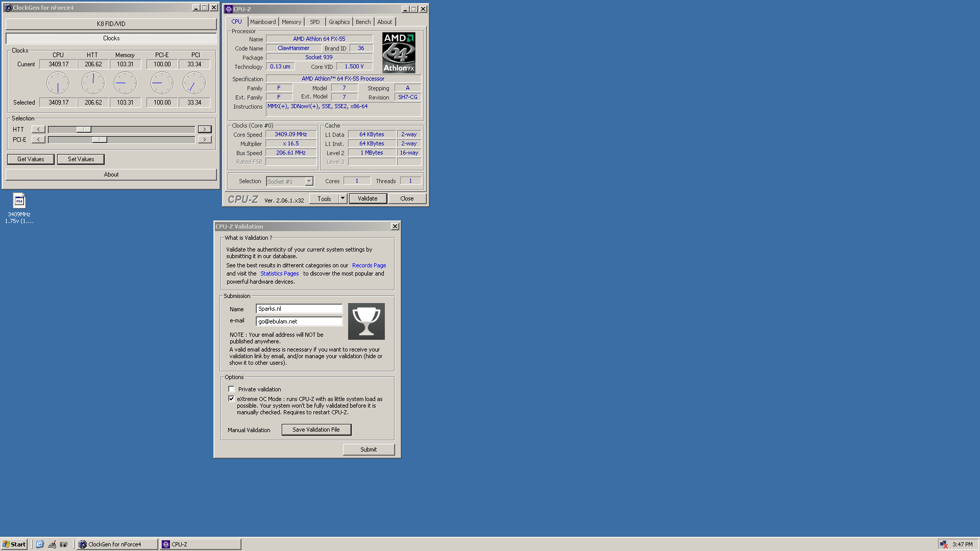This screenshot has height=551, width=980.
Task: Click the taskbar clock 3:47 PM
Action: coord(963,544)
